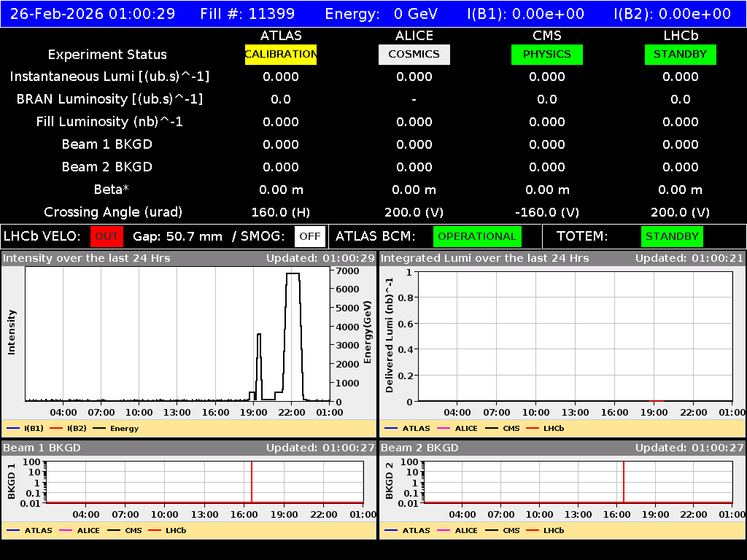Click the Energy: 0 GeV readout

click(383, 12)
